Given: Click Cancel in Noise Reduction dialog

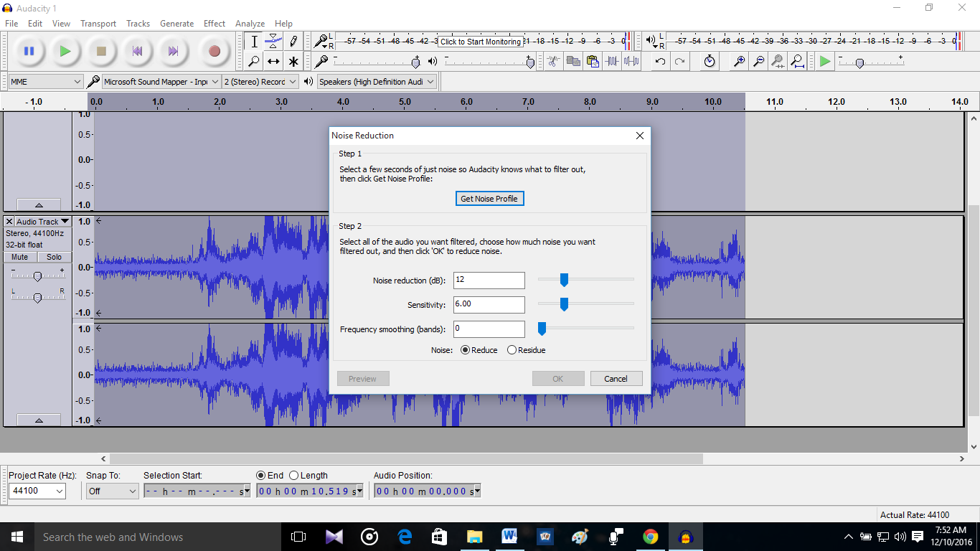Looking at the screenshot, I should pyautogui.click(x=616, y=379).
